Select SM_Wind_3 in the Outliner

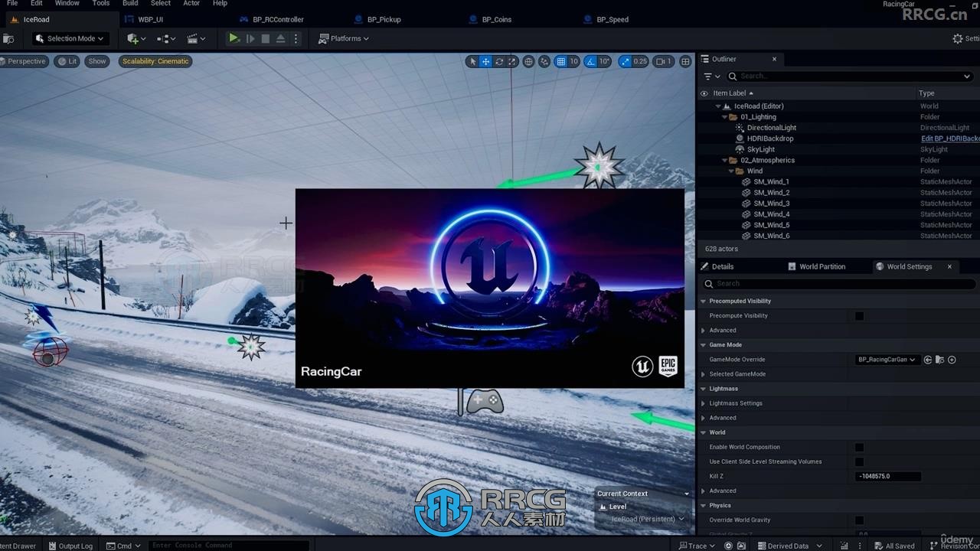tap(771, 203)
